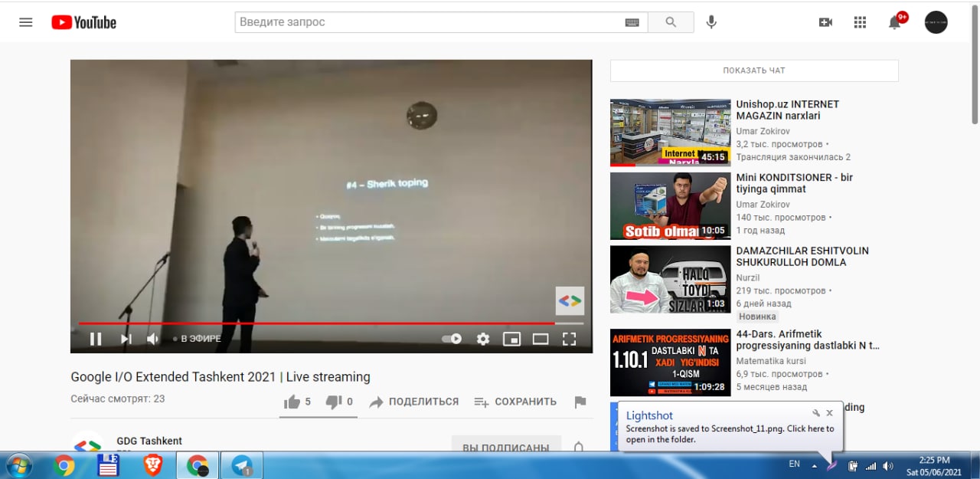Toggle the autoplay switch in player
The width and height of the screenshot is (980, 479).
pyautogui.click(x=452, y=339)
